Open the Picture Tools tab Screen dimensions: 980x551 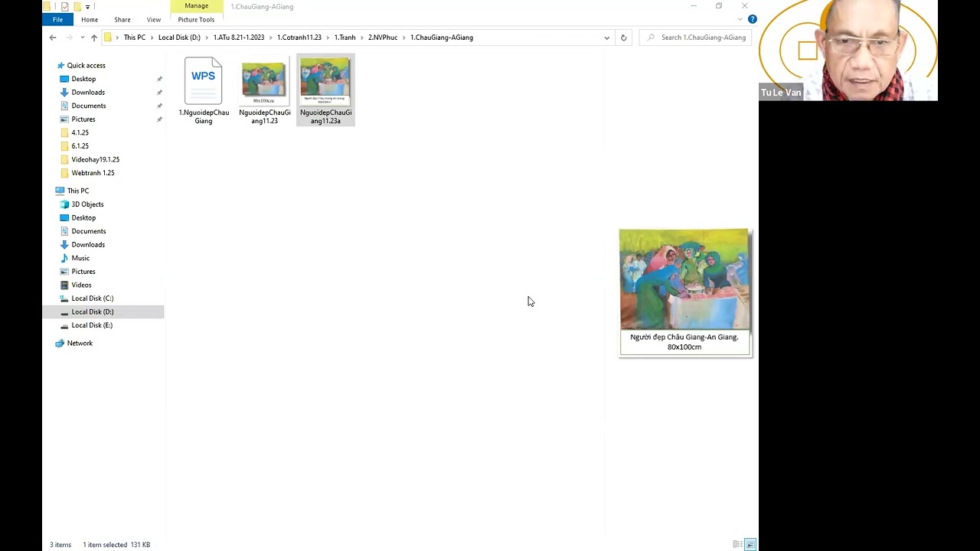click(196, 19)
